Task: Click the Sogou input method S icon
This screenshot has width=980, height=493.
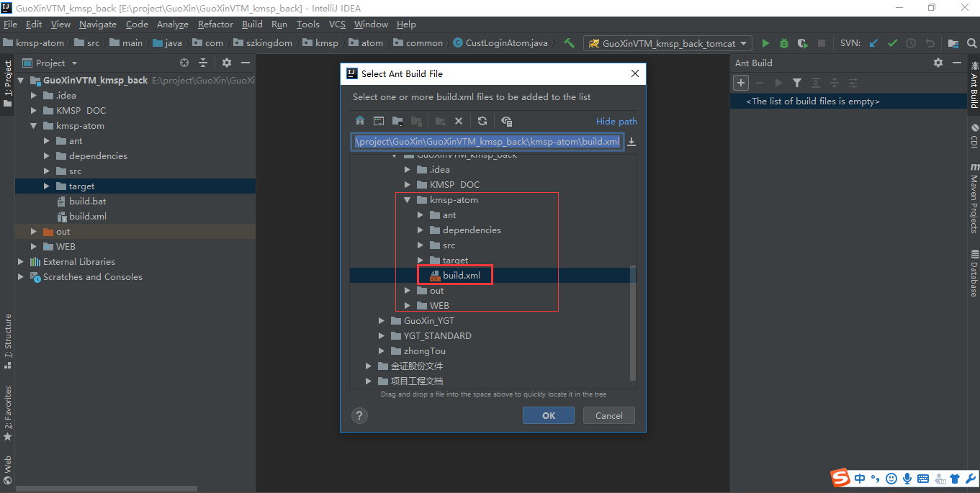Action: click(x=840, y=478)
